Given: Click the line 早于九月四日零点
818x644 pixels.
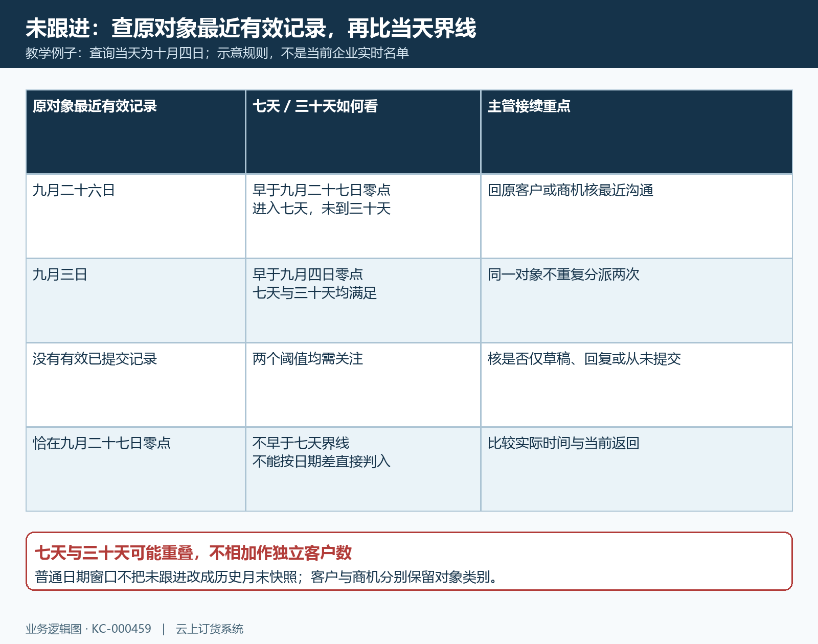Looking at the screenshot, I should click(308, 274).
